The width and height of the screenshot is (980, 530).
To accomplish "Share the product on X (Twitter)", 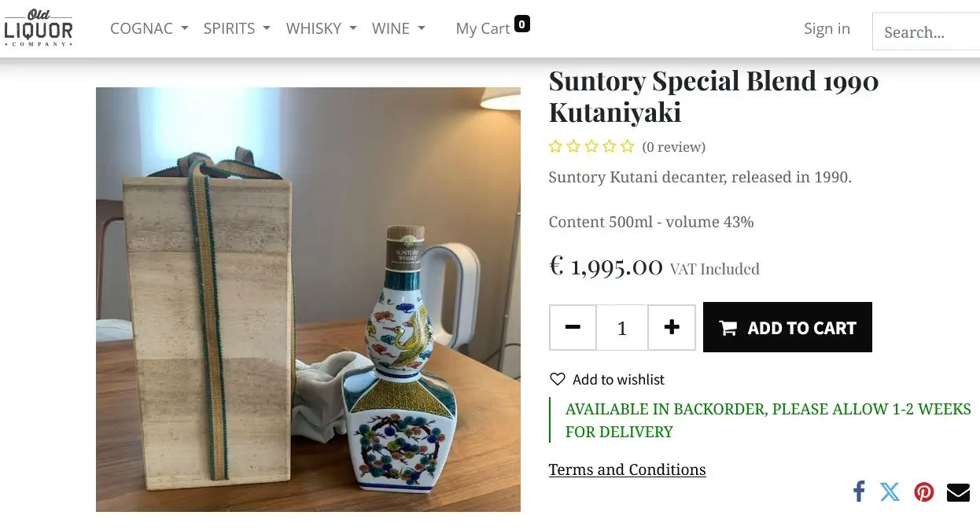I will point(890,491).
